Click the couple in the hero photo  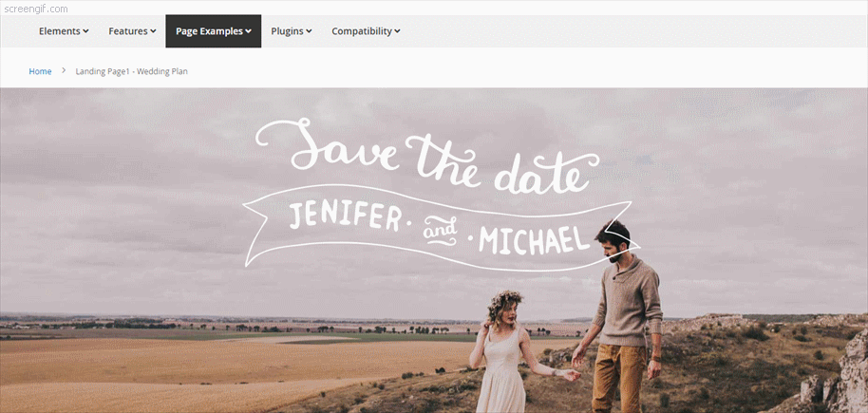pyautogui.click(x=566, y=317)
